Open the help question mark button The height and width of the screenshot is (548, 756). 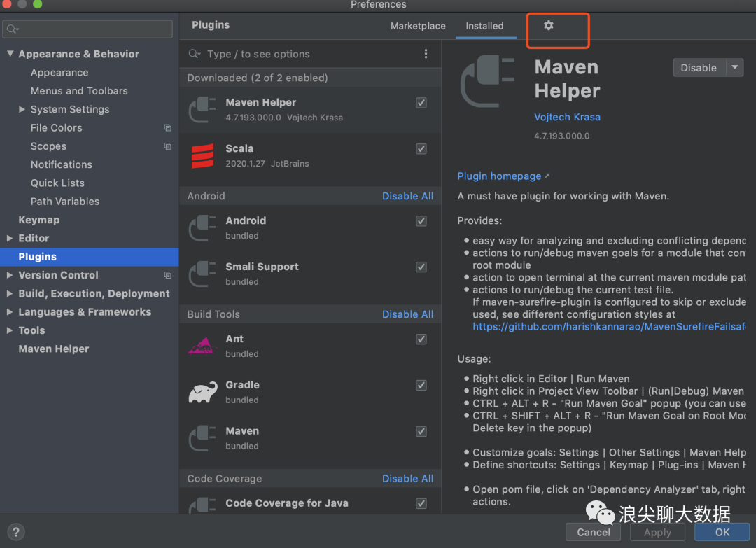[x=16, y=532]
